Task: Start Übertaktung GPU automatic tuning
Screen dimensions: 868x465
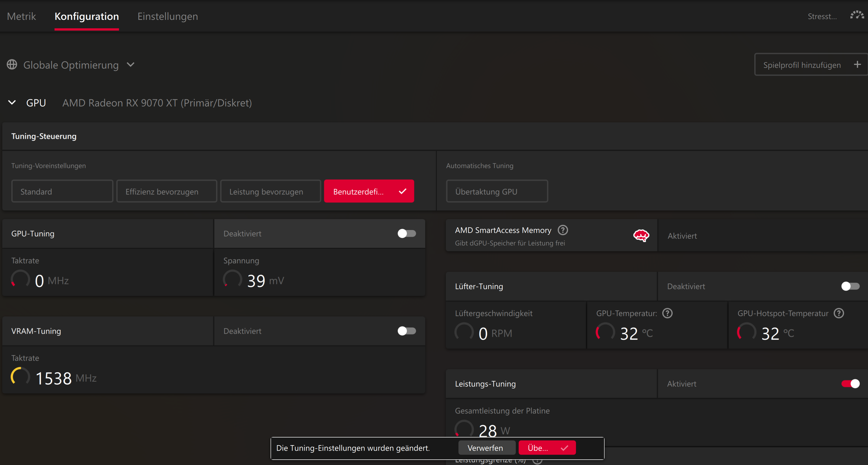Action: (x=497, y=191)
